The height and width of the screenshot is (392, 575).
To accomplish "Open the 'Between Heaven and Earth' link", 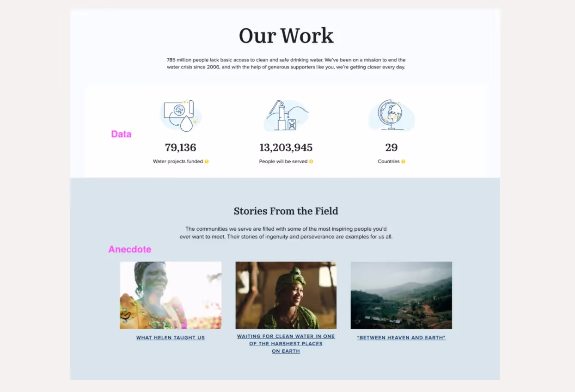I will coord(401,338).
